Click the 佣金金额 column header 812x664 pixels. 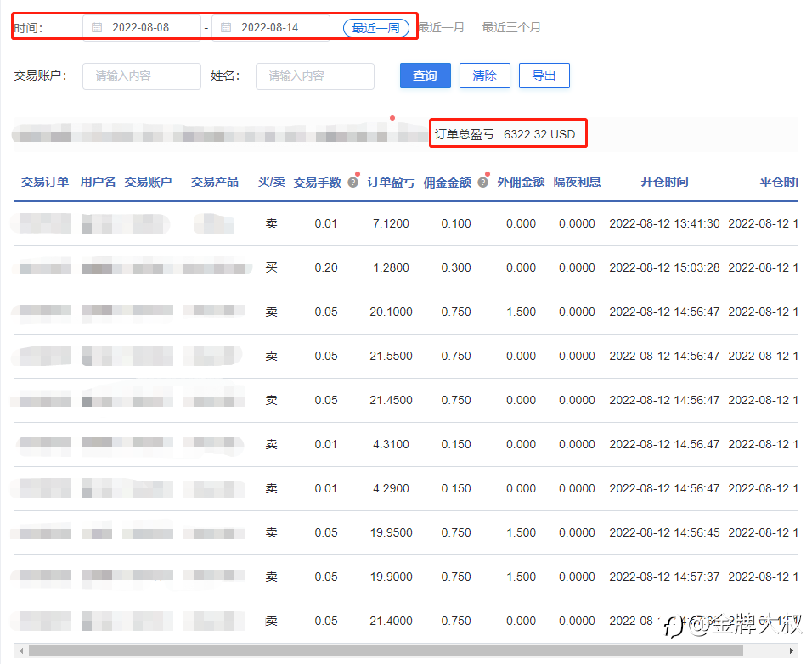pos(448,183)
